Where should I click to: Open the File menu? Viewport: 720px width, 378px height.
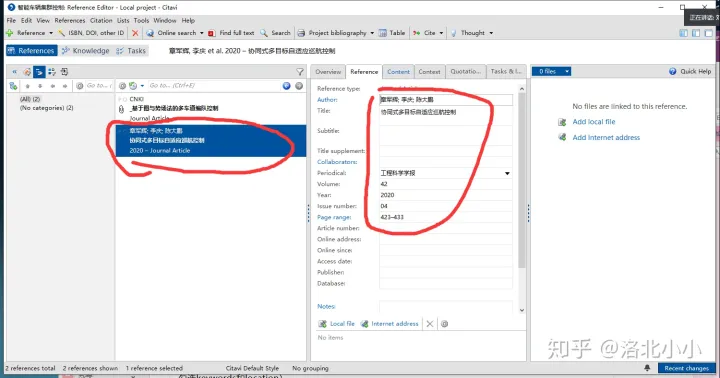coord(11,21)
